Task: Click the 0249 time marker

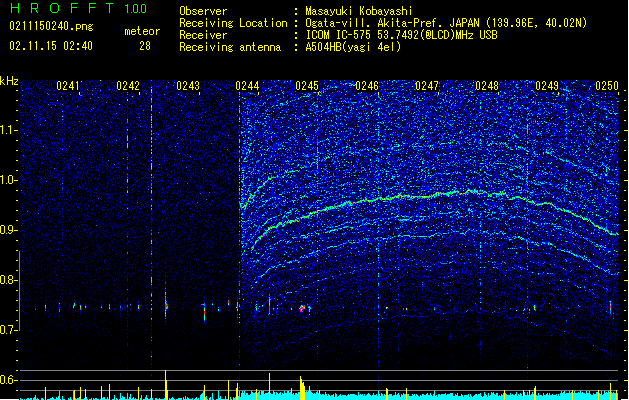Action: [547, 86]
